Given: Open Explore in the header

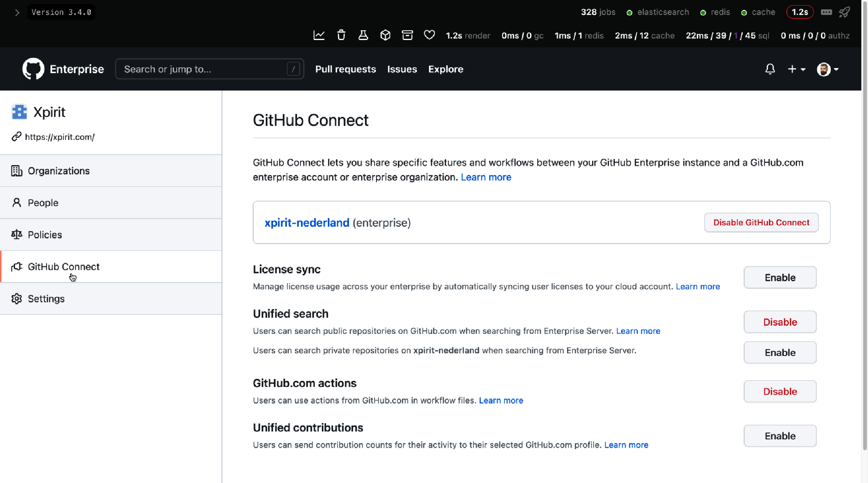Looking at the screenshot, I should pyautogui.click(x=446, y=69).
